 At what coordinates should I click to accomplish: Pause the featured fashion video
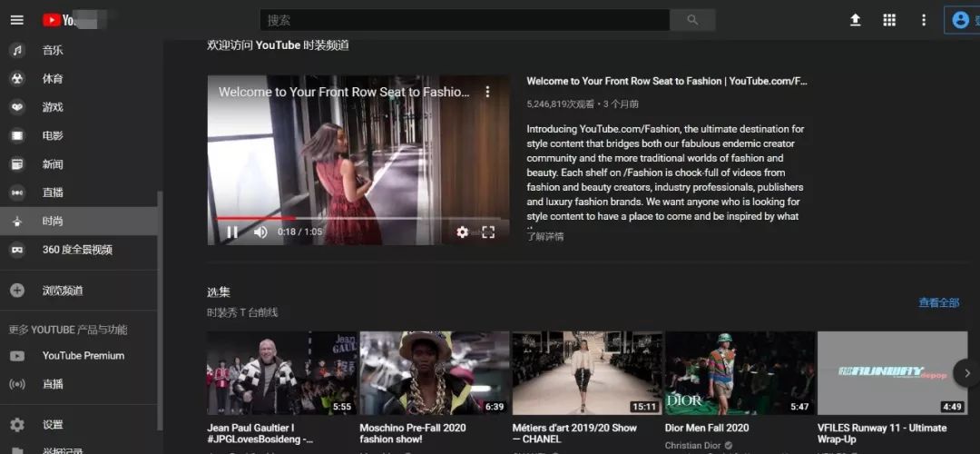[x=232, y=232]
